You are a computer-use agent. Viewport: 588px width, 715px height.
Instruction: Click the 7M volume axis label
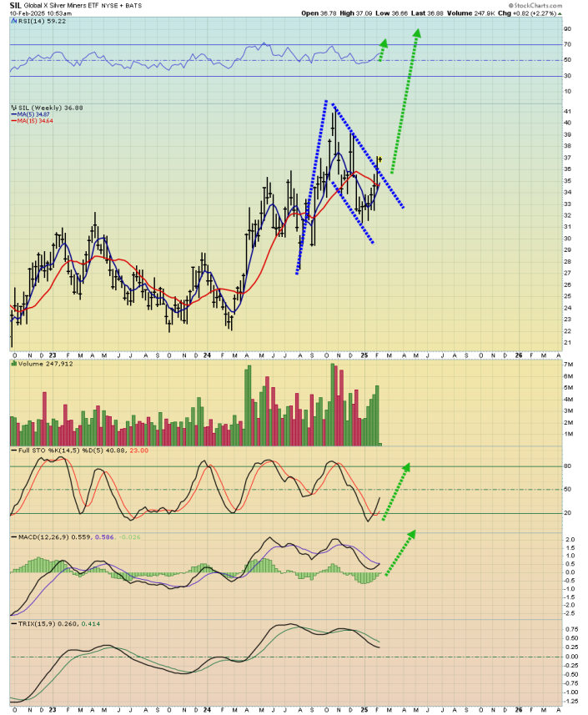click(x=569, y=365)
